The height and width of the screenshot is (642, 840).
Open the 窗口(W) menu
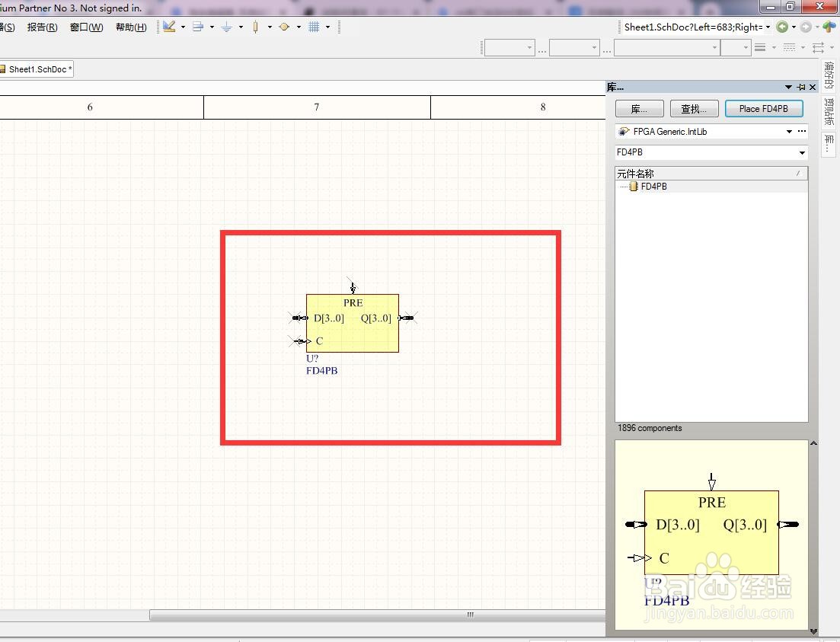tap(86, 27)
